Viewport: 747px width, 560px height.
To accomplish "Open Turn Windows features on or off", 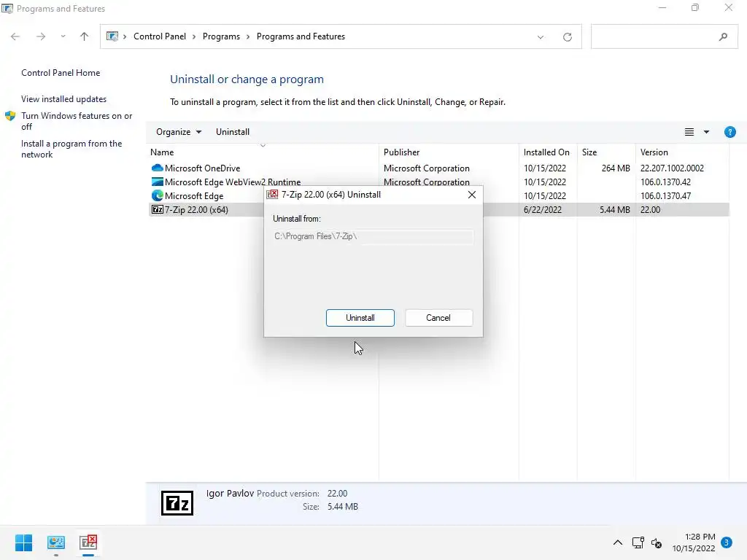I will [x=77, y=121].
